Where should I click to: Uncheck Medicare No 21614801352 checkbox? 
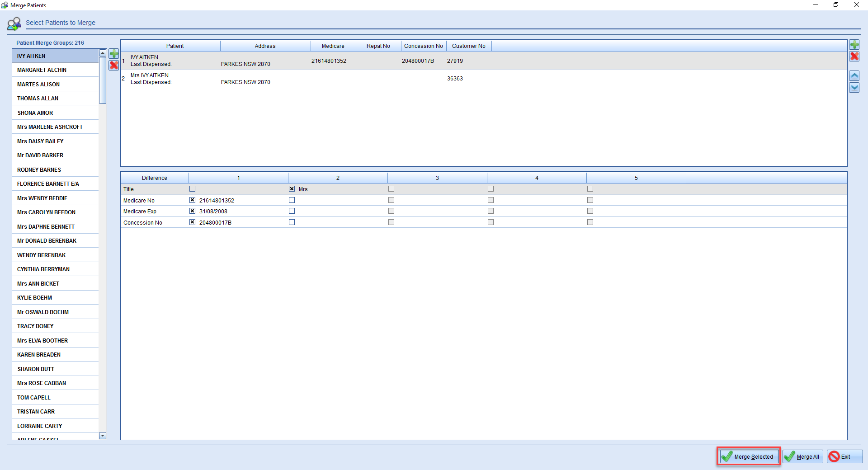click(193, 200)
